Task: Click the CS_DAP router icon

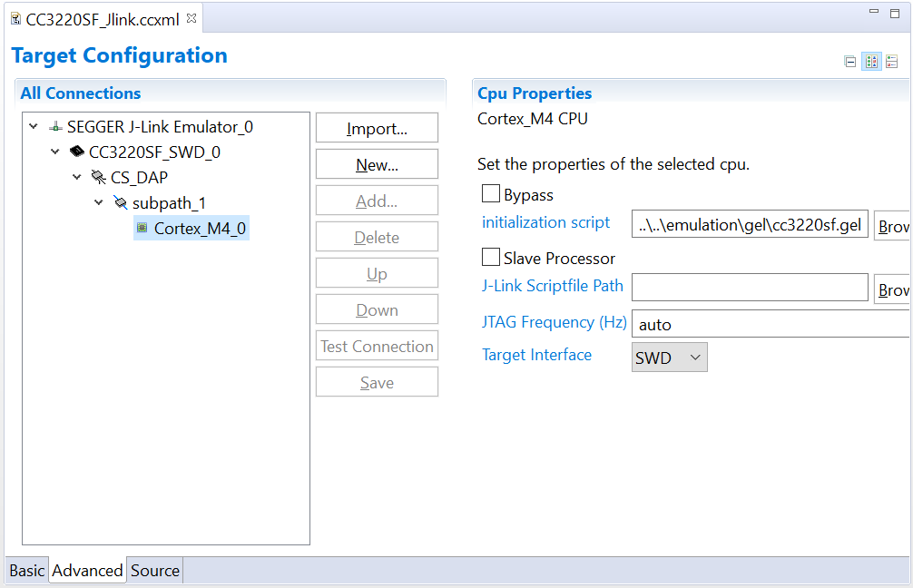Action: coord(98,177)
